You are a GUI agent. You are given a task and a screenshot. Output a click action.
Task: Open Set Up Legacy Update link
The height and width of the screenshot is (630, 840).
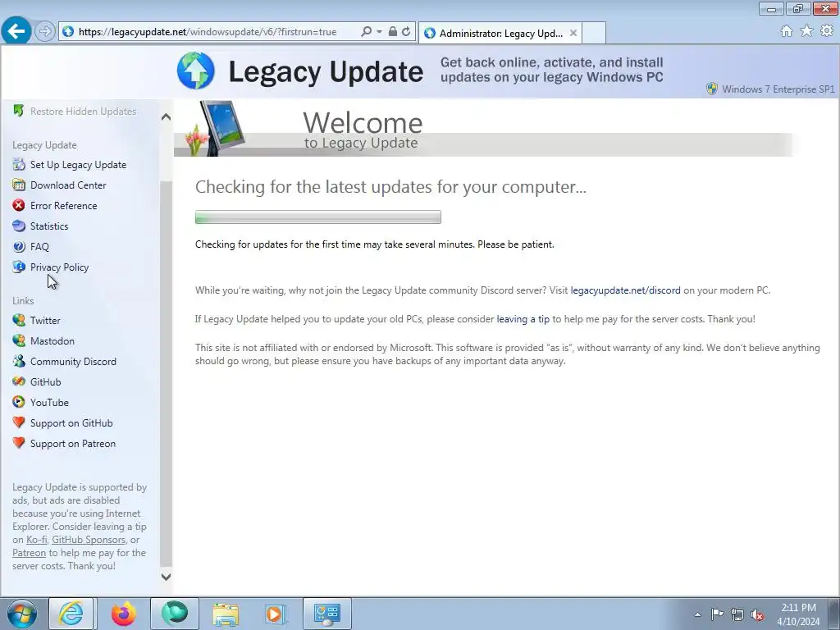[78, 165]
